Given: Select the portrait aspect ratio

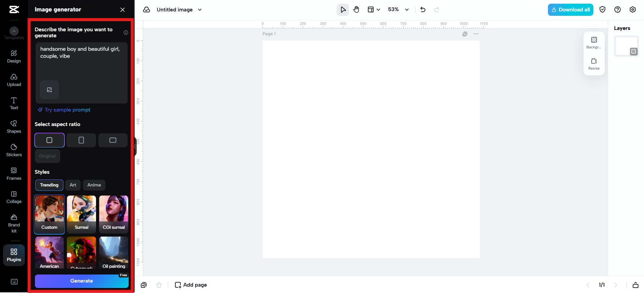Looking at the screenshot, I should 81,140.
